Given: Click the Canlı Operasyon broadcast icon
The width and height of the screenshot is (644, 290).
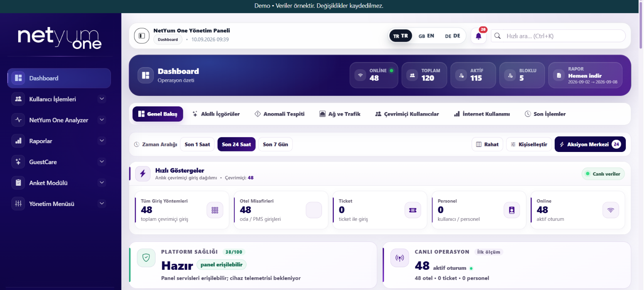Looking at the screenshot, I should (400, 257).
